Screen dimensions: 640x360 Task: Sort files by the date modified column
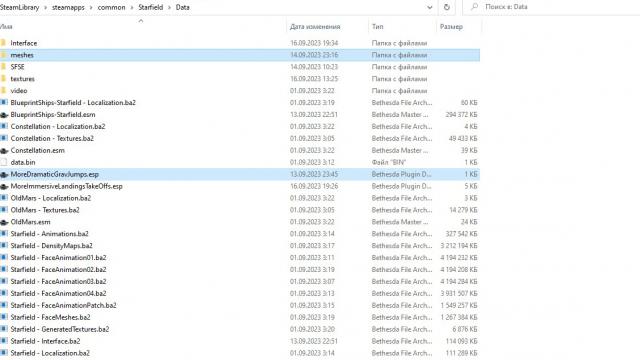[x=315, y=27]
